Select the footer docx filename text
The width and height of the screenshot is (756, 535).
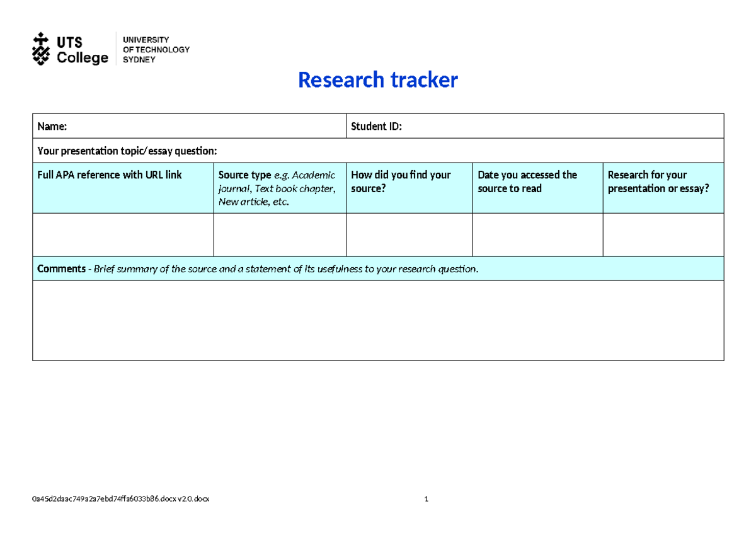121,499
